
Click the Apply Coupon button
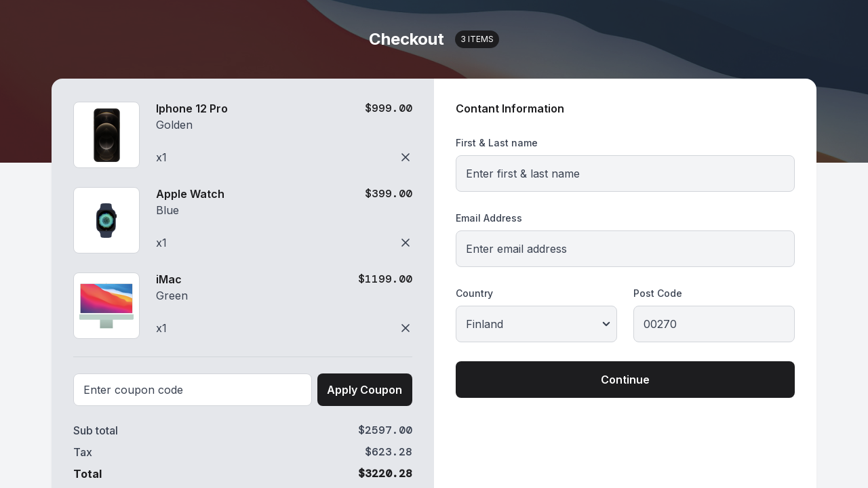click(365, 390)
